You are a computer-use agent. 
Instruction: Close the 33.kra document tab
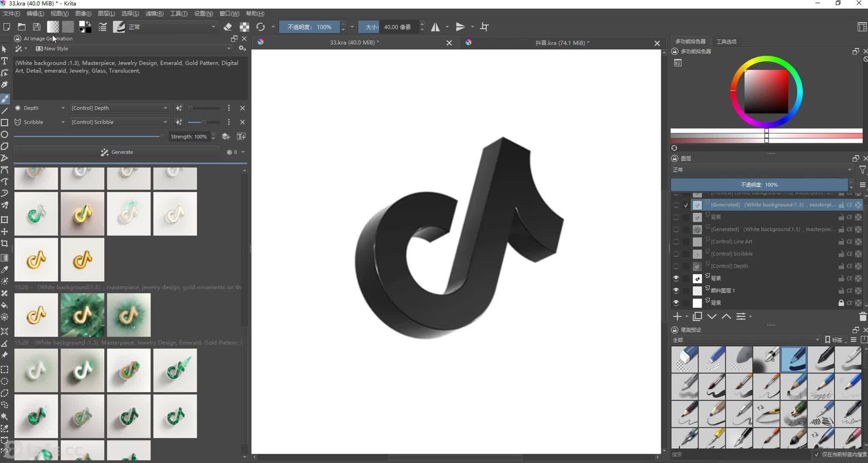[x=449, y=43]
